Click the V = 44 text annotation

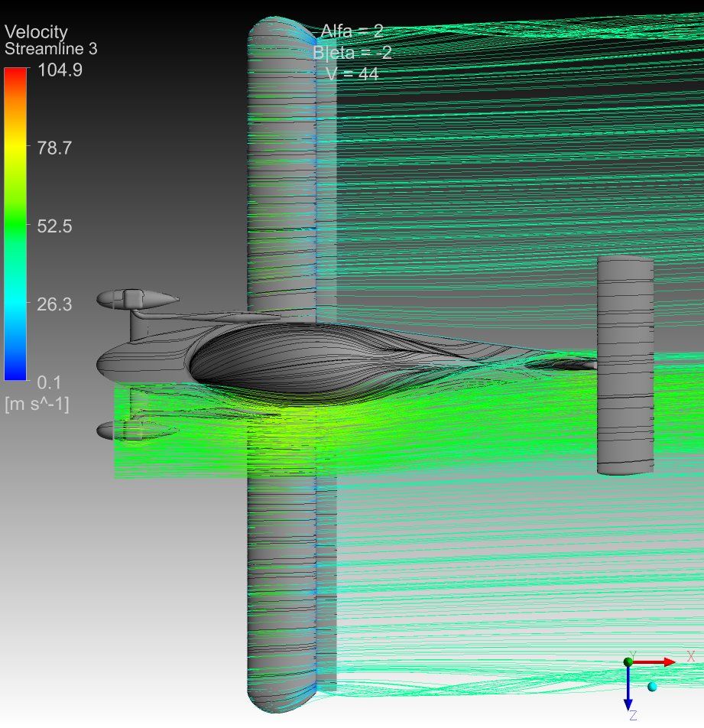pos(352,74)
